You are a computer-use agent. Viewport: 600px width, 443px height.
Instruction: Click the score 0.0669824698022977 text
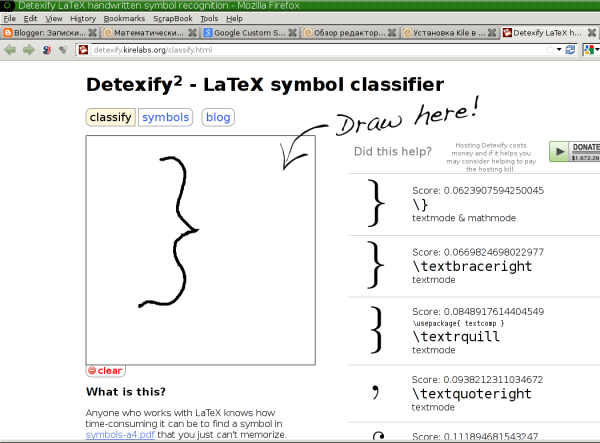coord(478,252)
